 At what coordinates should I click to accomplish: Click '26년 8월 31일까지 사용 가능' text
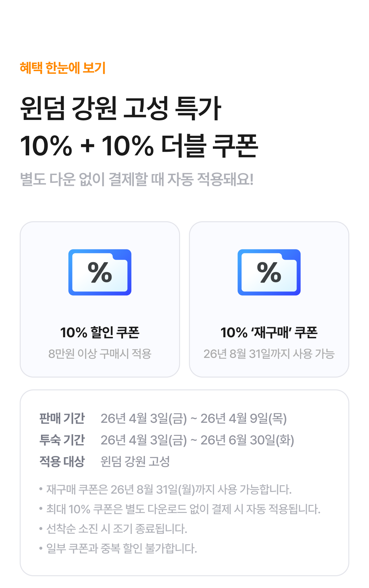tap(269, 354)
